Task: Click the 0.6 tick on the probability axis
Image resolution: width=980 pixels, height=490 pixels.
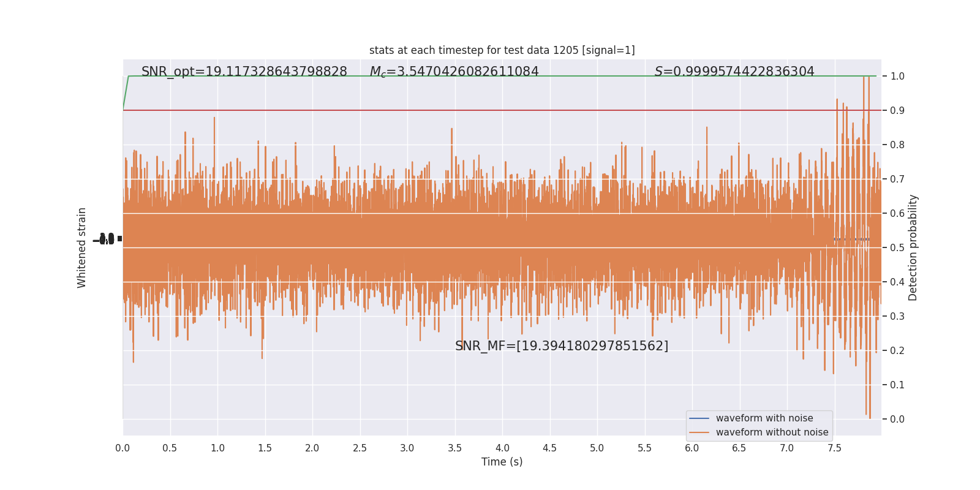Action: click(897, 214)
